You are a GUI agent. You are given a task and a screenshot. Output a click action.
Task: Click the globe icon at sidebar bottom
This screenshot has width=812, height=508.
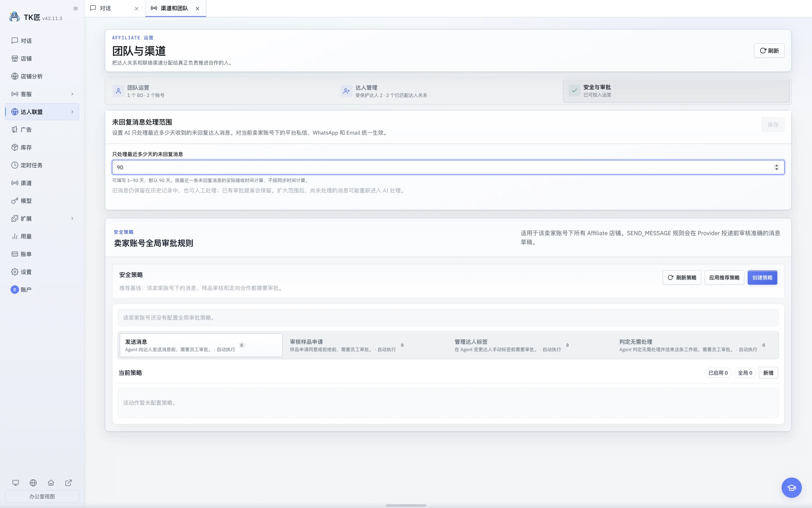coord(33,483)
